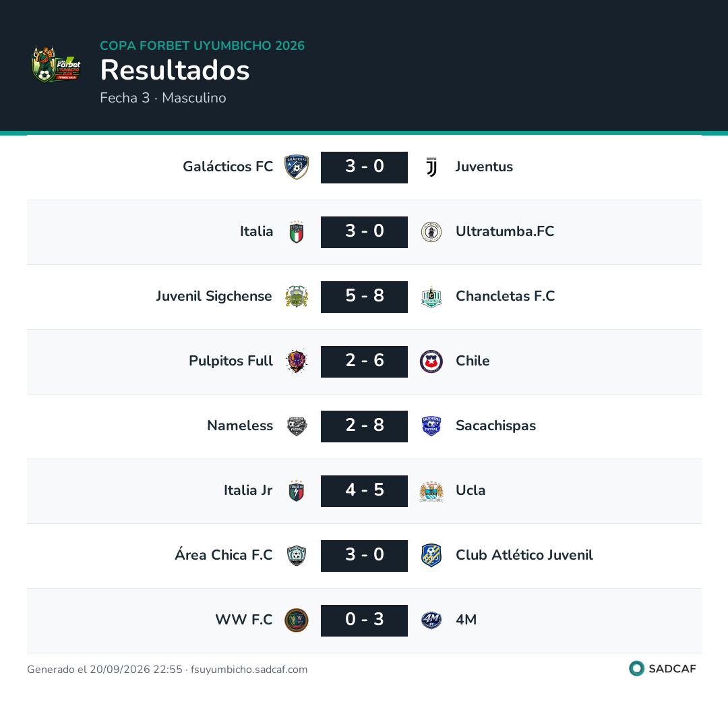728x704 pixels.
Task: Click the Italia Jr 4 - 5 score box
Action: point(365,491)
